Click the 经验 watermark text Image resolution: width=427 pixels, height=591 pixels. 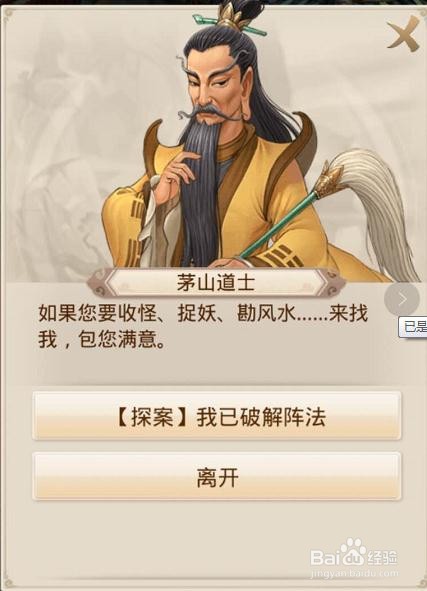coord(383,557)
